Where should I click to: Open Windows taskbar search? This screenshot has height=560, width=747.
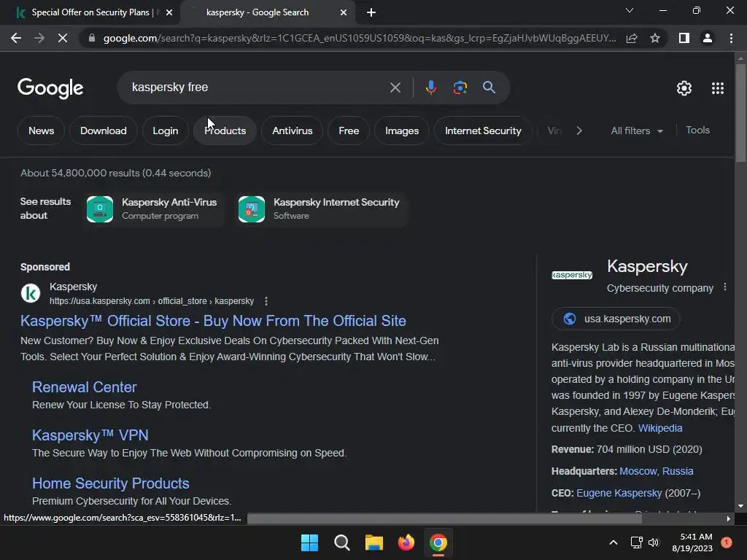[x=341, y=542]
